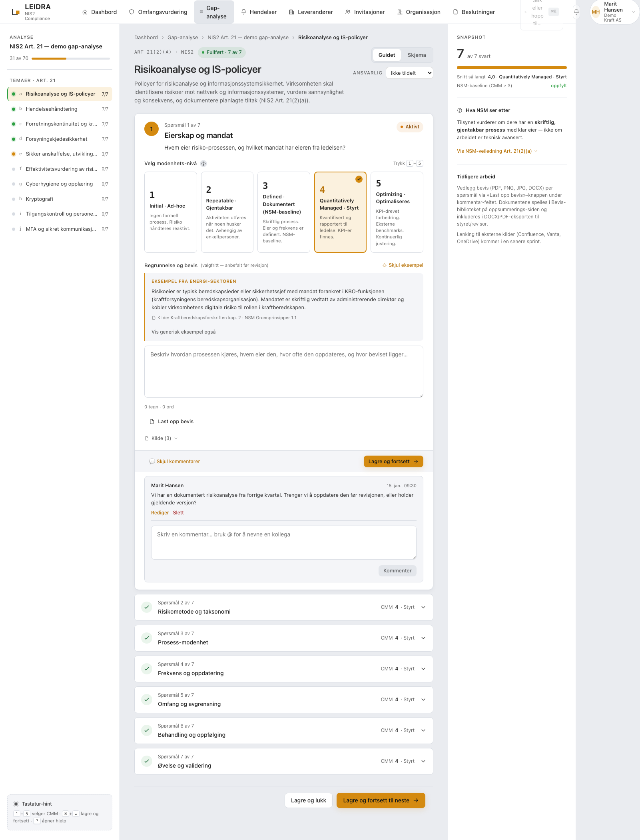Click Lagre og fortsett button
Image resolution: width=640 pixels, height=840 pixels.
tap(393, 462)
